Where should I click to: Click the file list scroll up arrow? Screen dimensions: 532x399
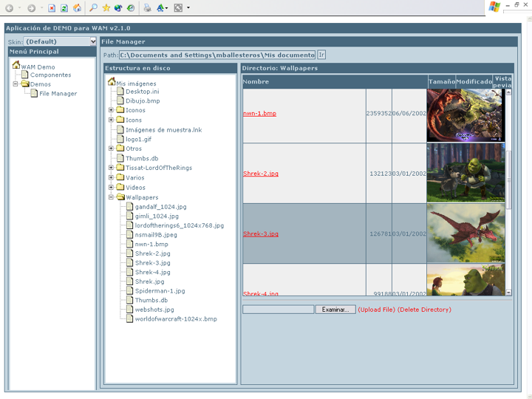pyautogui.click(x=508, y=92)
